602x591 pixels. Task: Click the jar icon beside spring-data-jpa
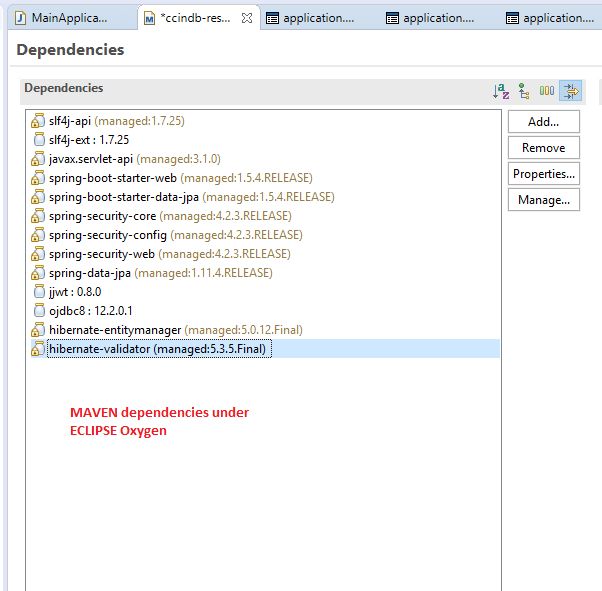point(38,273)
